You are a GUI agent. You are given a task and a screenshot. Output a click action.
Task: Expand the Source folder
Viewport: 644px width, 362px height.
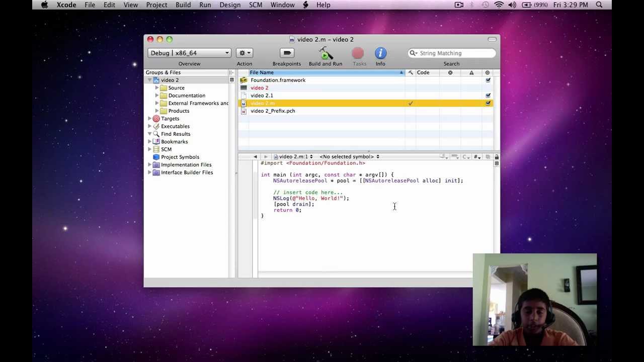coord(157,87)
